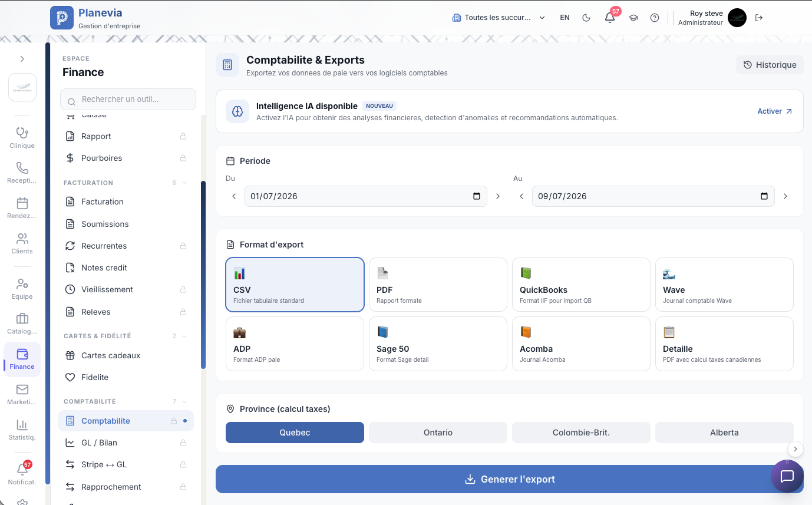Choose the QuickBooks export format
This screenshot has width=812, height=505.
[581, 285]
